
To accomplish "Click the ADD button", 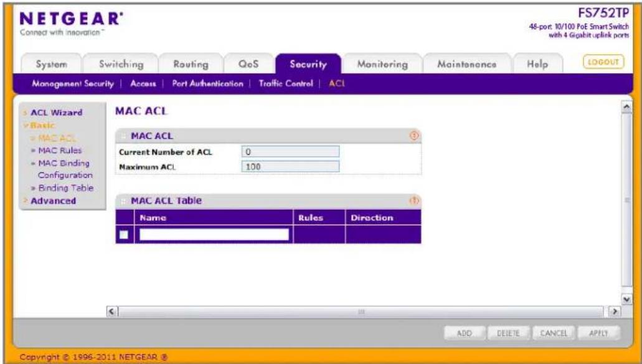I will point(465,334).
